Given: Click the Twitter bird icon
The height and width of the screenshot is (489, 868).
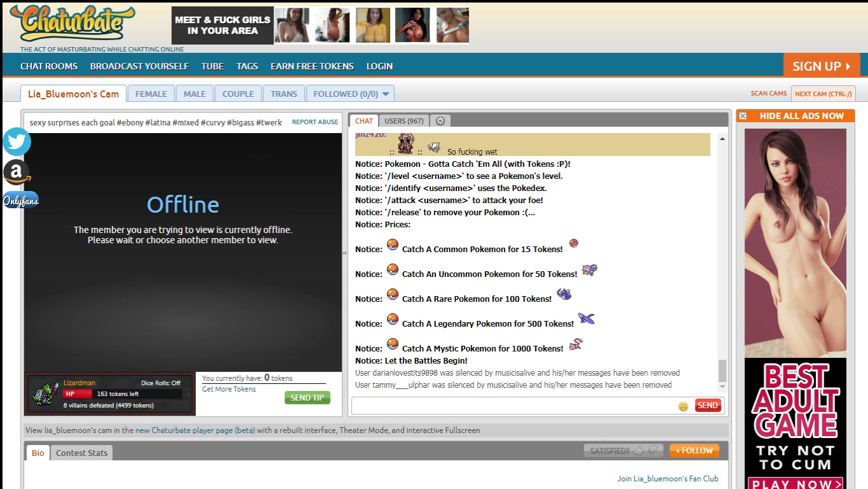Looking at the screenshot, I should pyautogui.click(x=17, y=142).
